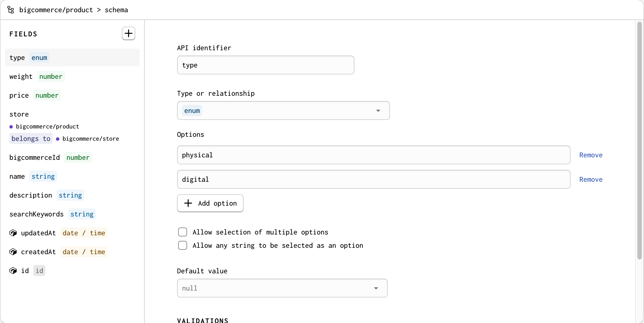Click schema in the breadcrumb
Image resolution: width=644 pixels, height=323 pixels.
pos(116,10)
